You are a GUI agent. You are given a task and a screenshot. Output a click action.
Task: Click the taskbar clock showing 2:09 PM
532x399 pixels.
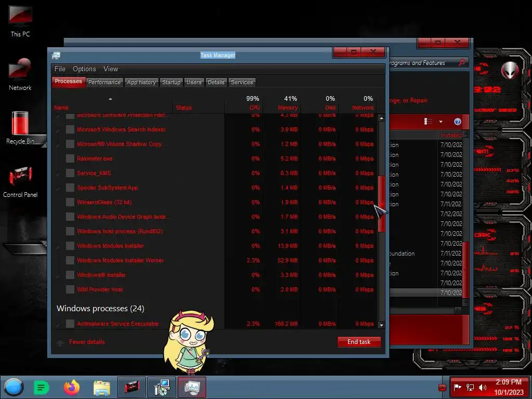pyautogui.click(x=508, y=387)
